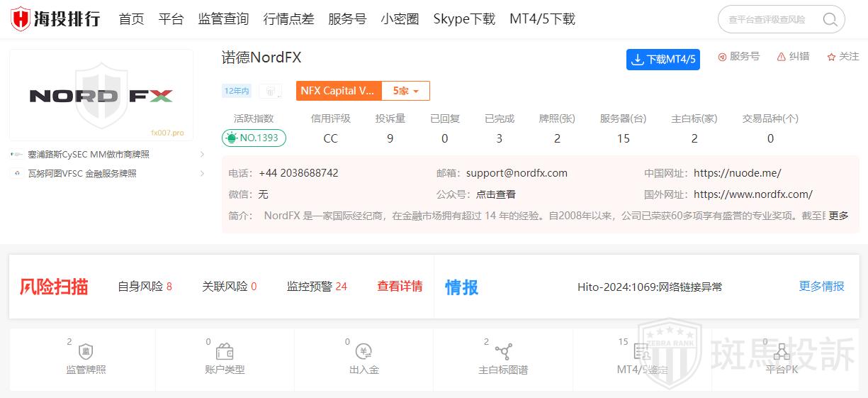Image resolution: width=868 pixels, height=398 pixels.
Task: Expand the 5家 company dropdown
Action: [406, 91]
